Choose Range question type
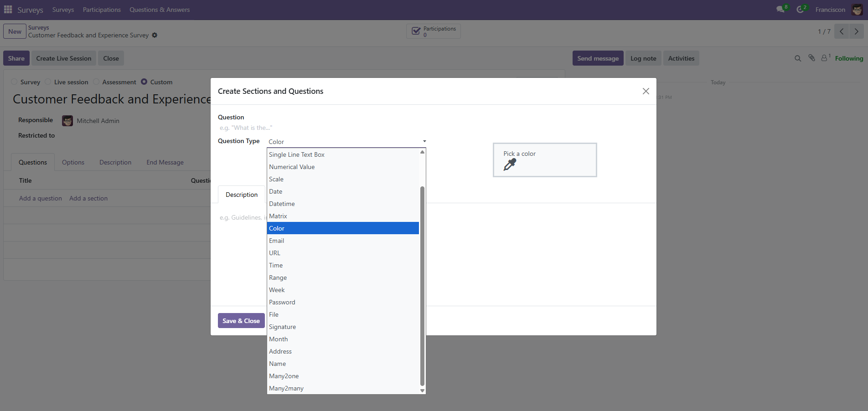The width and height of the screenshot is (868, 411). 343,277
